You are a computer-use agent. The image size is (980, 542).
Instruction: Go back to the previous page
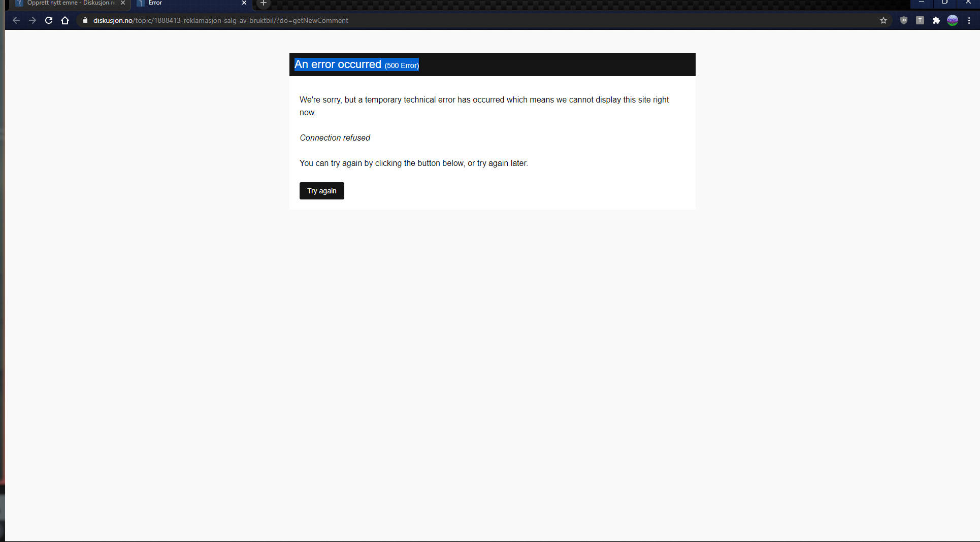(16, 20)
